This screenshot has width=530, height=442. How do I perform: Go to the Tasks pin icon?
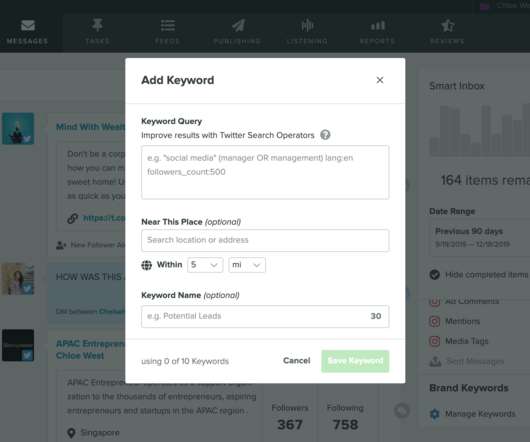click(x=97, y=25)
